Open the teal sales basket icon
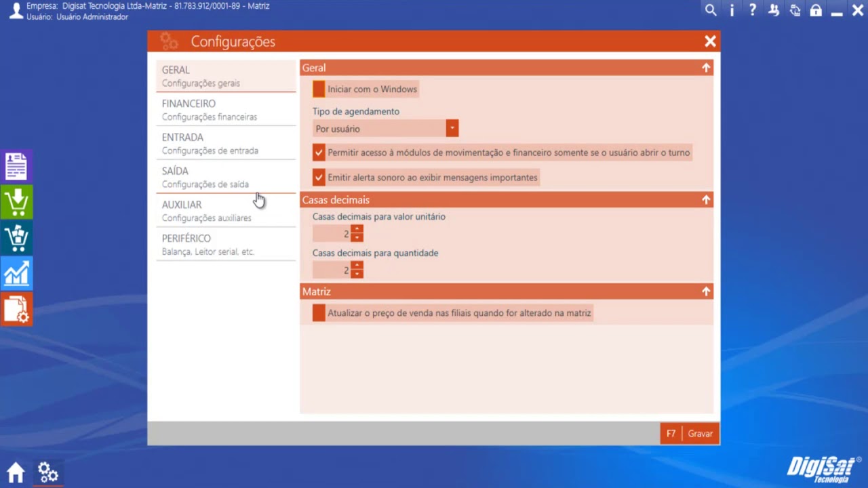Screen dimensions: 868x488 click(x=16, y=238)
